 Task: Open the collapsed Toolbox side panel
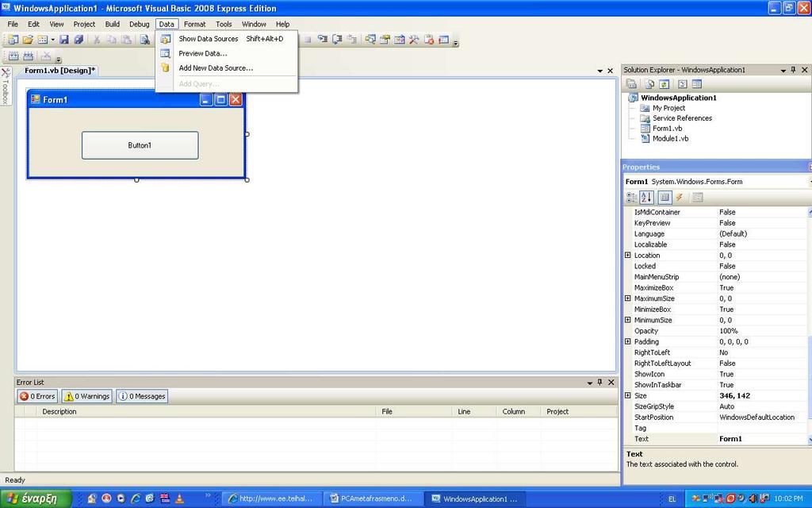pos(6,86)
